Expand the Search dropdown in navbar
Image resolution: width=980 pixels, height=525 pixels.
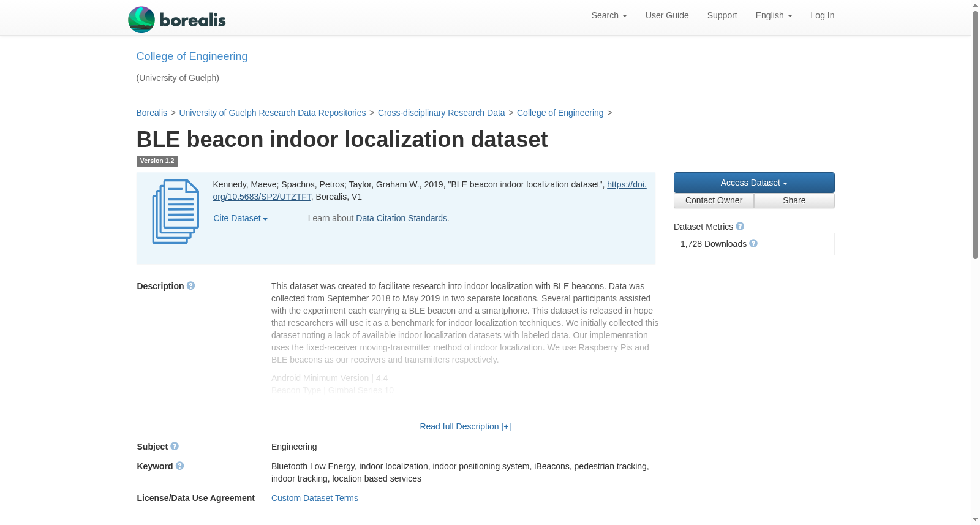tap(609, 15)
